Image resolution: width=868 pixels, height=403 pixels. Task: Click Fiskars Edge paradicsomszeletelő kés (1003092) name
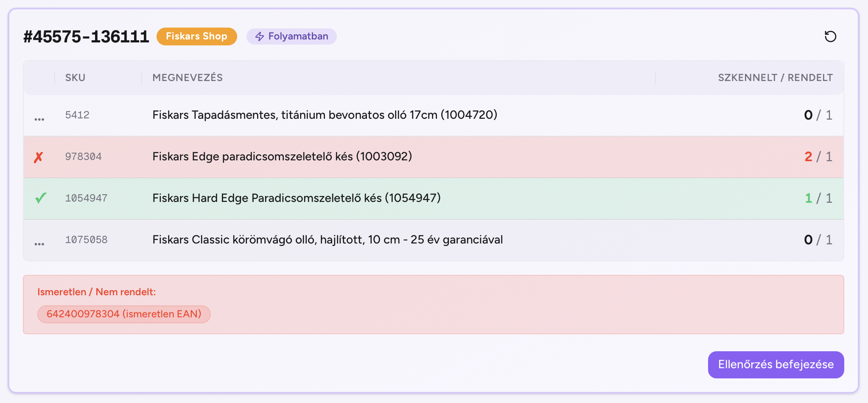coord(282,157)
